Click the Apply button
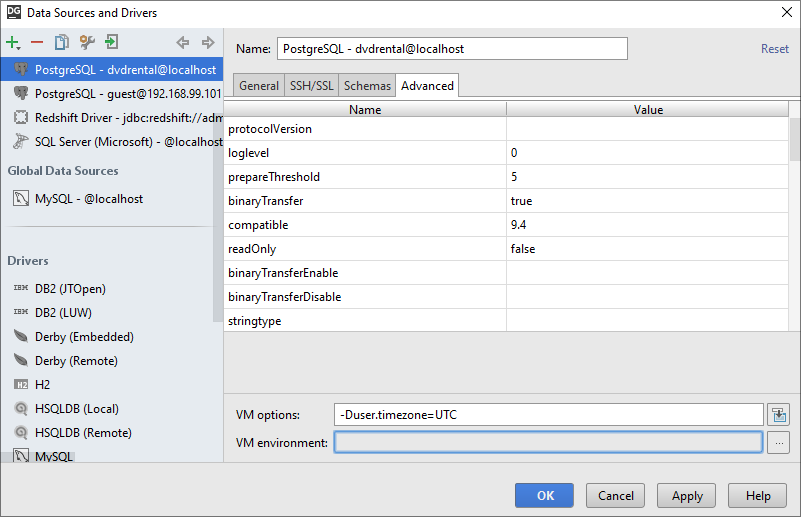 [687, 496]
